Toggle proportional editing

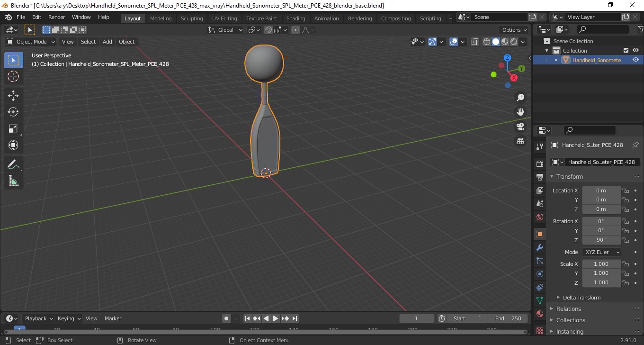(295, 30)
